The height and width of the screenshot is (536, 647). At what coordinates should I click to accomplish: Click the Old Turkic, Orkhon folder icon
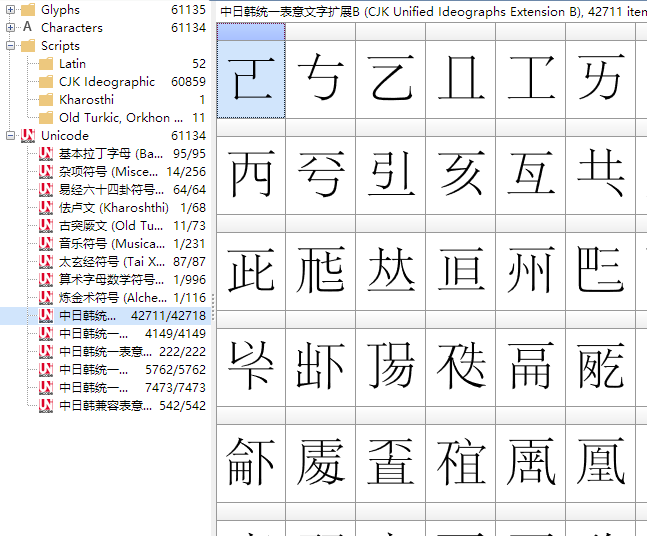tap(45, 118)
